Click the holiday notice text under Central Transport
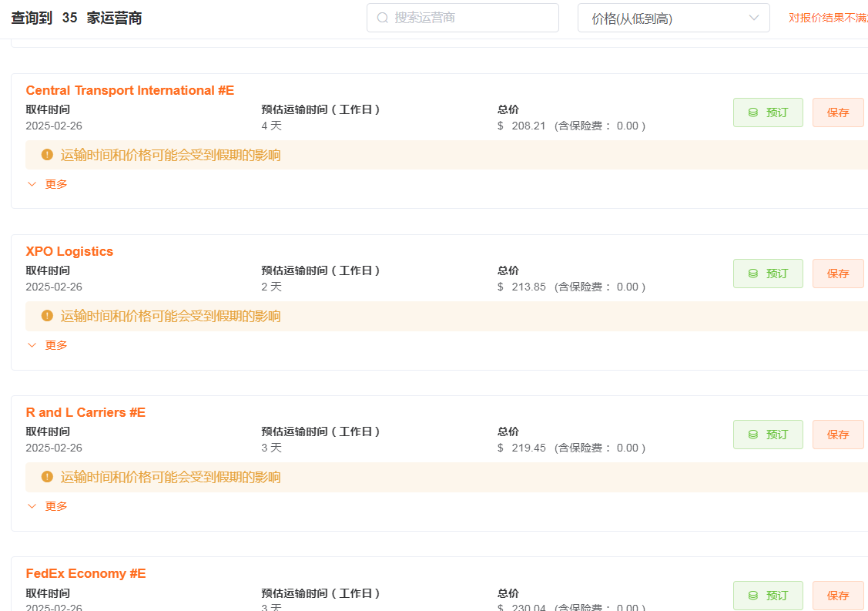The width and height of the screenshot is (868, 611). [x=170, y=155]
